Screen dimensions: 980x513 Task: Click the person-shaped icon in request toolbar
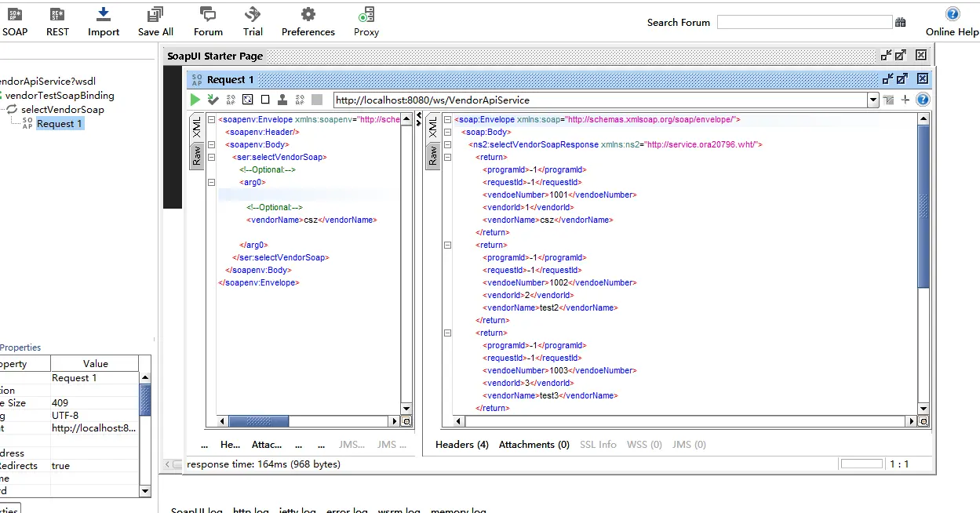point(282,100)
